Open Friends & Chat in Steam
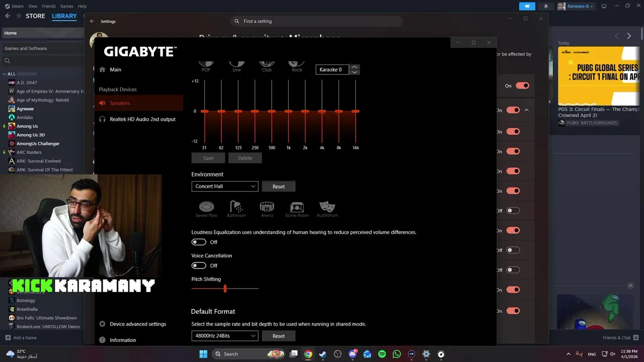The image size is (644, 362). [x=621, y=337]
